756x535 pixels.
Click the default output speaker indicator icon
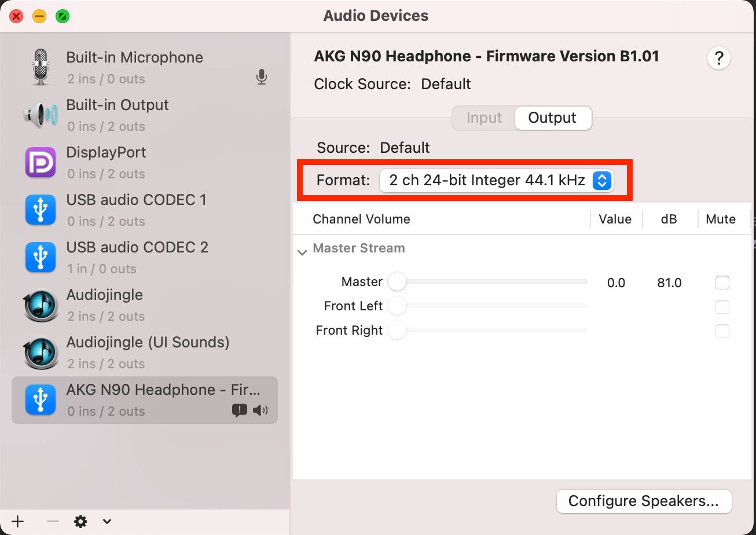(260, 411)
